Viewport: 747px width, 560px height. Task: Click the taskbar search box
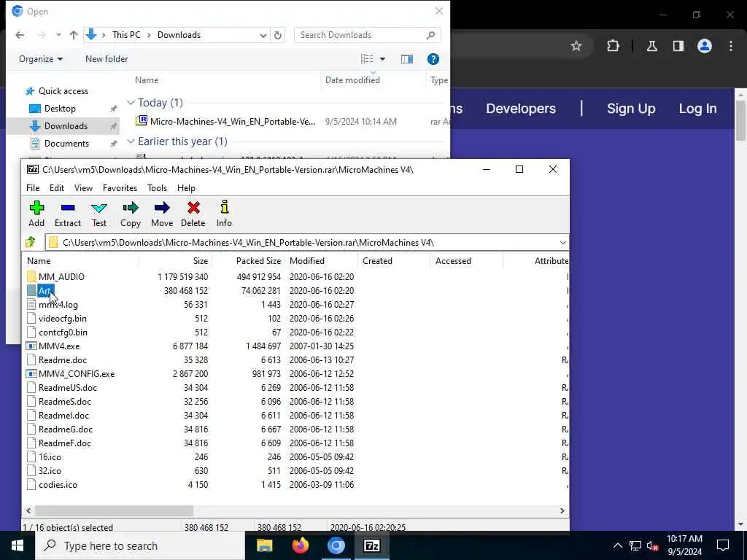139,545
